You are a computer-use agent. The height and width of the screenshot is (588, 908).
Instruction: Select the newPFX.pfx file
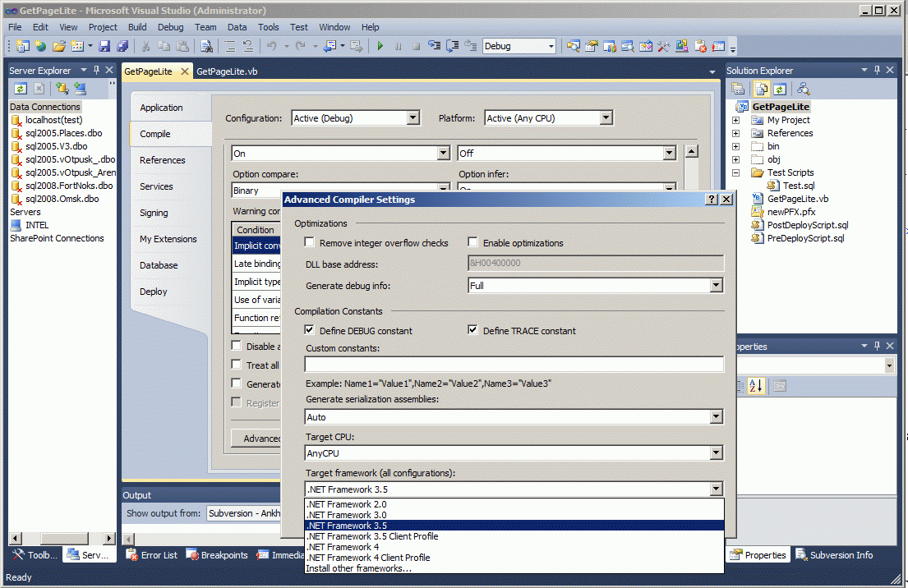pos(791,212)
